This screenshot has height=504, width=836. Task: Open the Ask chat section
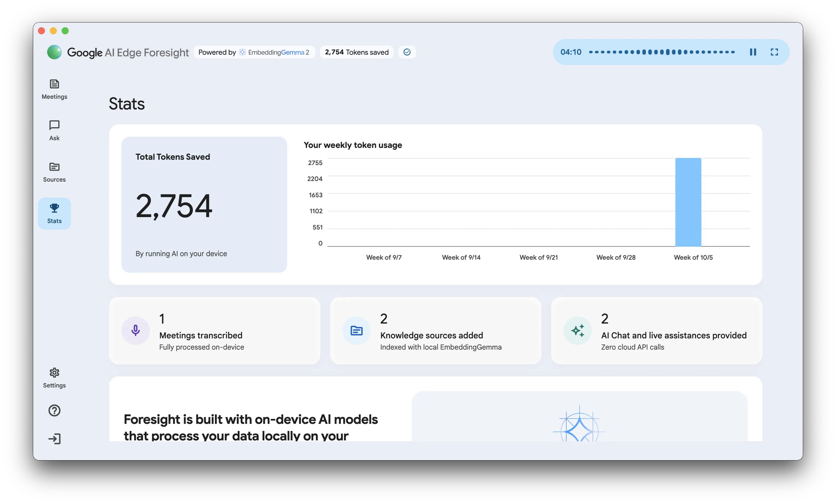(54, 131)
